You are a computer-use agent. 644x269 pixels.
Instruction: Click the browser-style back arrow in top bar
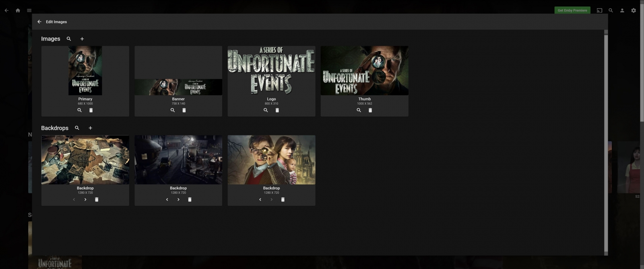click(6, 10)
